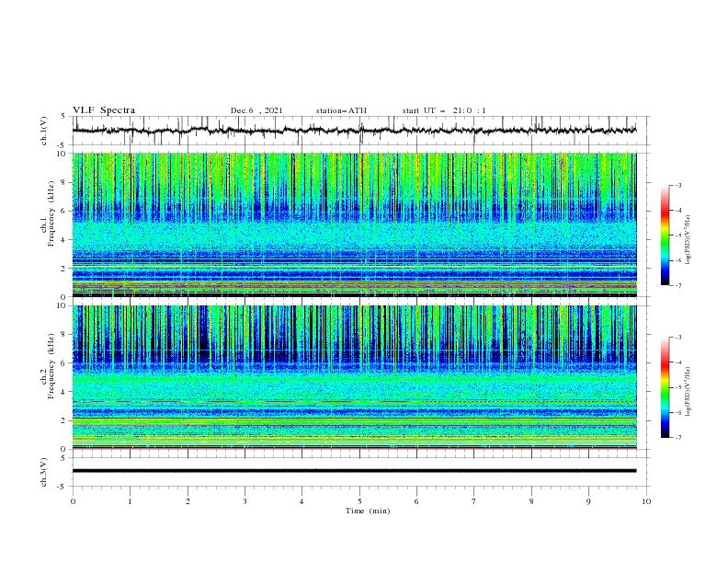
Task: Click time axis tick label "10"
Action: click(646, 501)
